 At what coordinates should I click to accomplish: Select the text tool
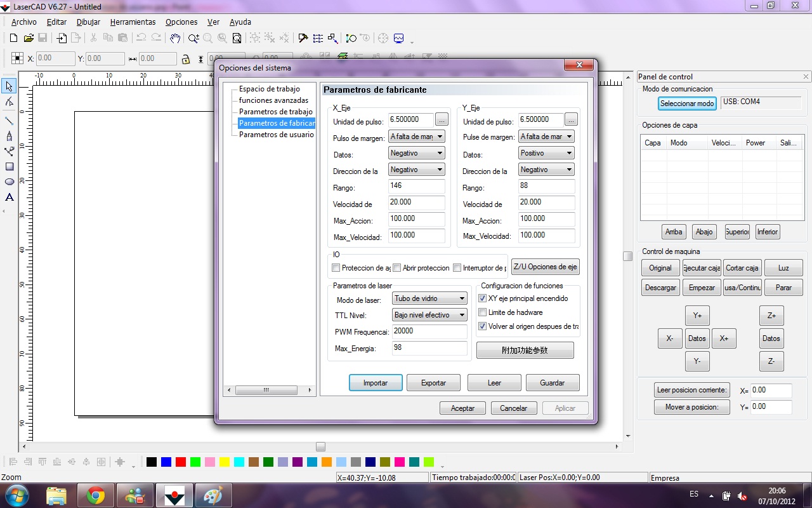[x=9, y=197]
